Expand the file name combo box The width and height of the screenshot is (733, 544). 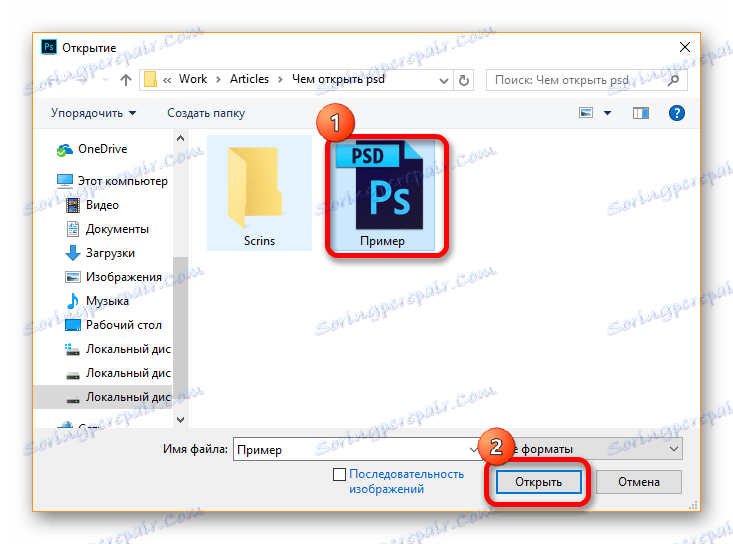click(473, 450)
